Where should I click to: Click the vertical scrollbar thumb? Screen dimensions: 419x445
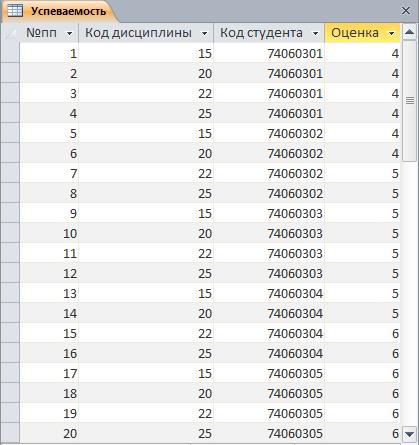409,100
